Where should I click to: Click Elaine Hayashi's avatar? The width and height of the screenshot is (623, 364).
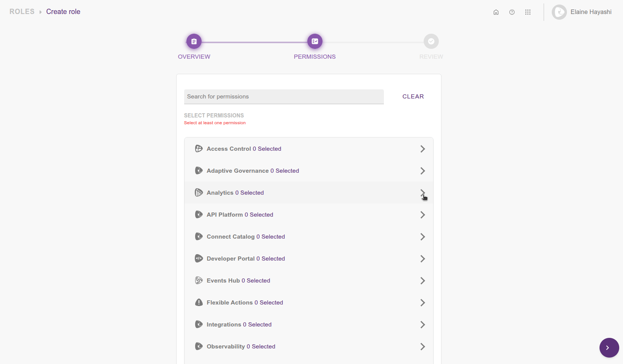(559, 12)
